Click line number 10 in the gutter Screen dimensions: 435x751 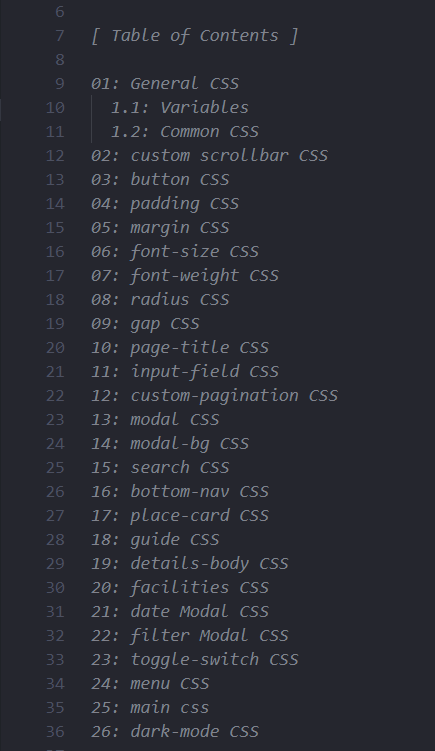pyautogui.click(x=55, y=108)
